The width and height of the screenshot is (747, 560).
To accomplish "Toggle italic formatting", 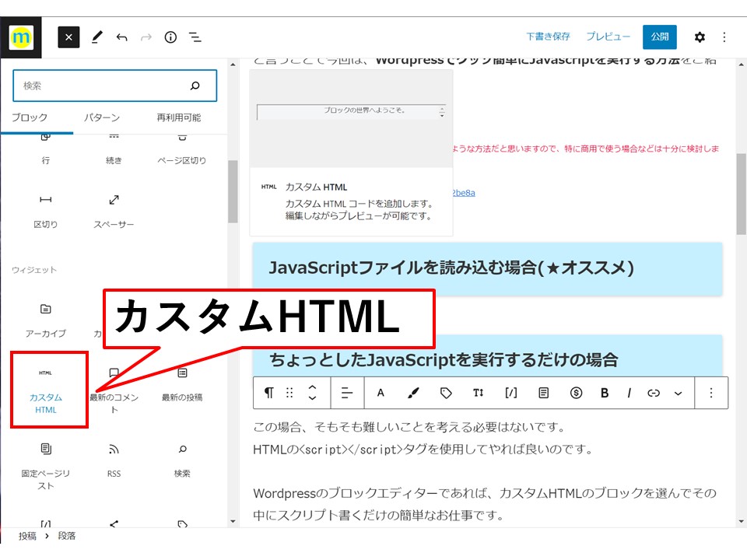I will pyautogui.click(x=630, y=393).
